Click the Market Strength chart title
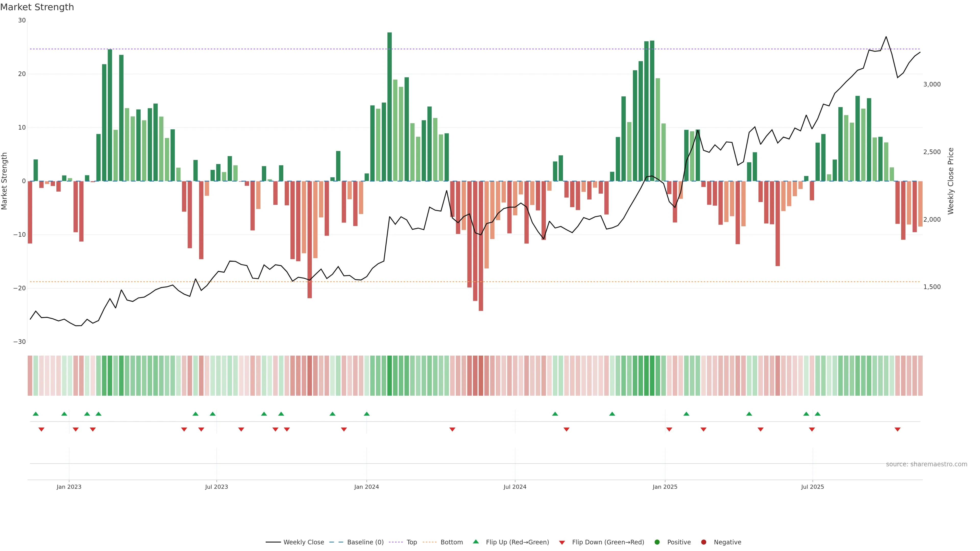980x551 pixels. (x=37, y=7)
